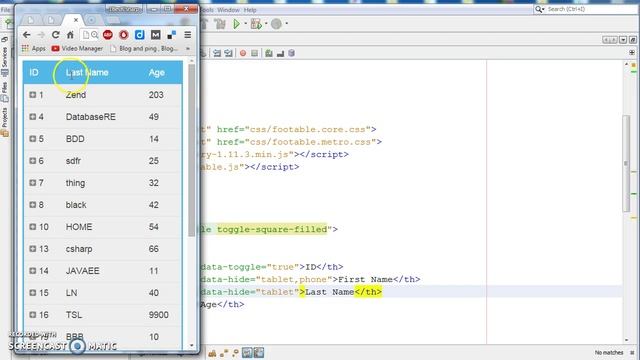Start Debug Project from the toolbar

(256, 24)
